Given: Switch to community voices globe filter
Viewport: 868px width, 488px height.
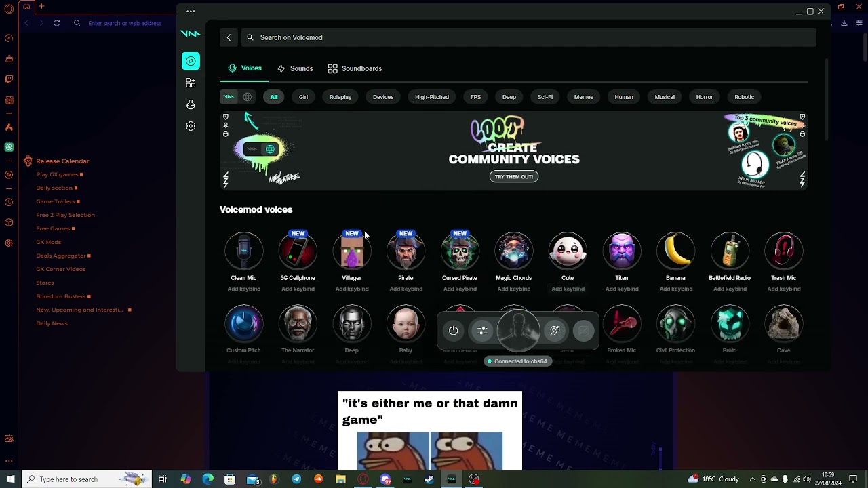Looking at the screenshot, I should tap(248, 97).
